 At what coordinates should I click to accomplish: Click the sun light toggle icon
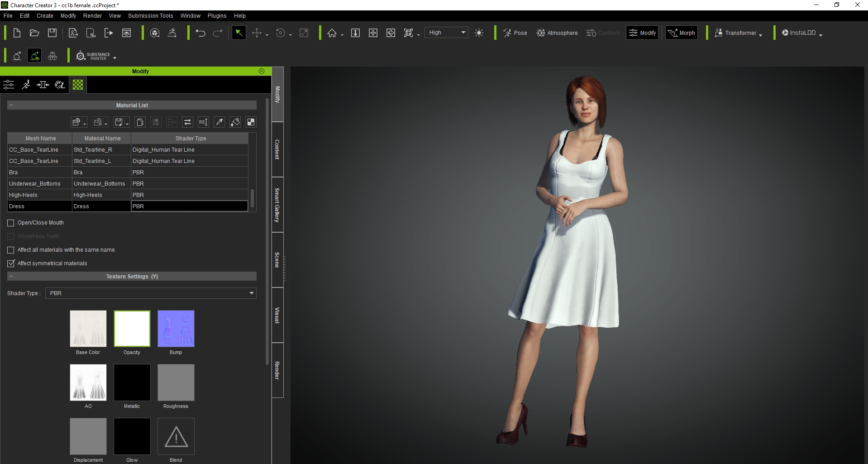click(x=479, y=33)
